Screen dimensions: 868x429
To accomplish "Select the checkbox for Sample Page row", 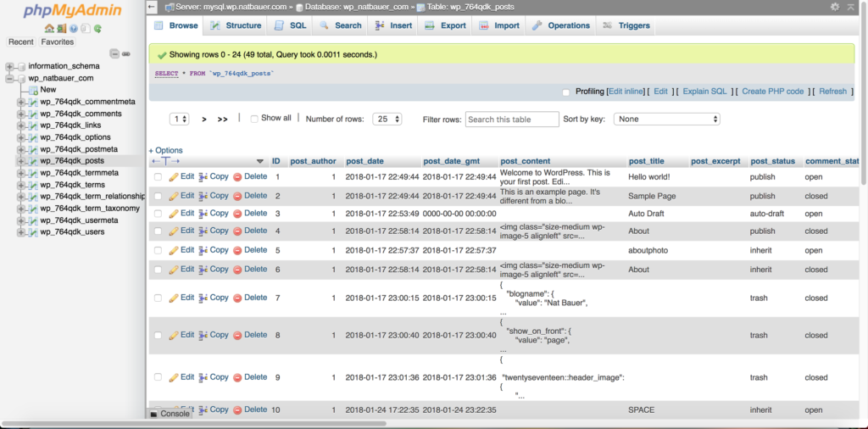I will tap(159, 196).
